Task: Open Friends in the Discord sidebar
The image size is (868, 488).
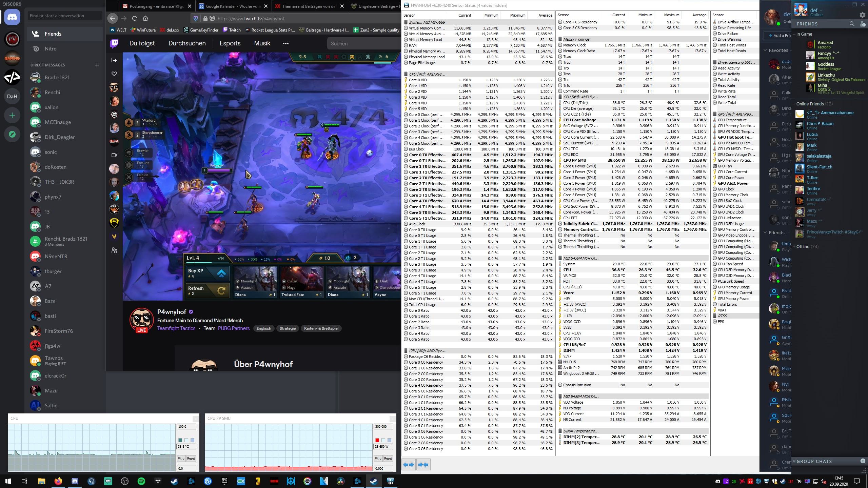Action: pyautogui.click(x=65, y=34)
